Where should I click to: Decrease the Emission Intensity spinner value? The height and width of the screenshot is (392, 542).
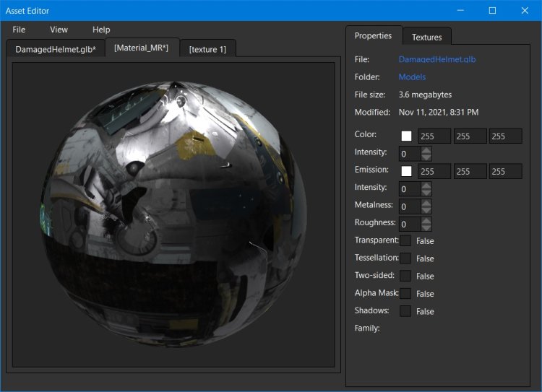click(426, 193)
